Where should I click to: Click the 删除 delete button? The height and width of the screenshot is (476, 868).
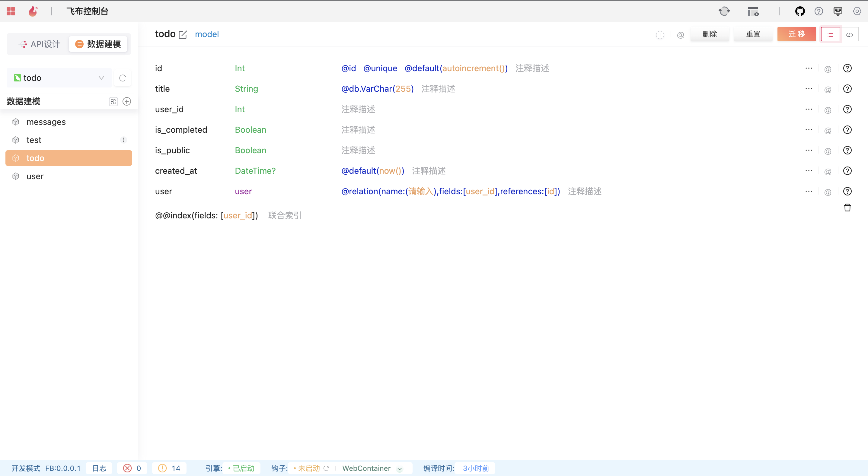click(x=709, y=34)
